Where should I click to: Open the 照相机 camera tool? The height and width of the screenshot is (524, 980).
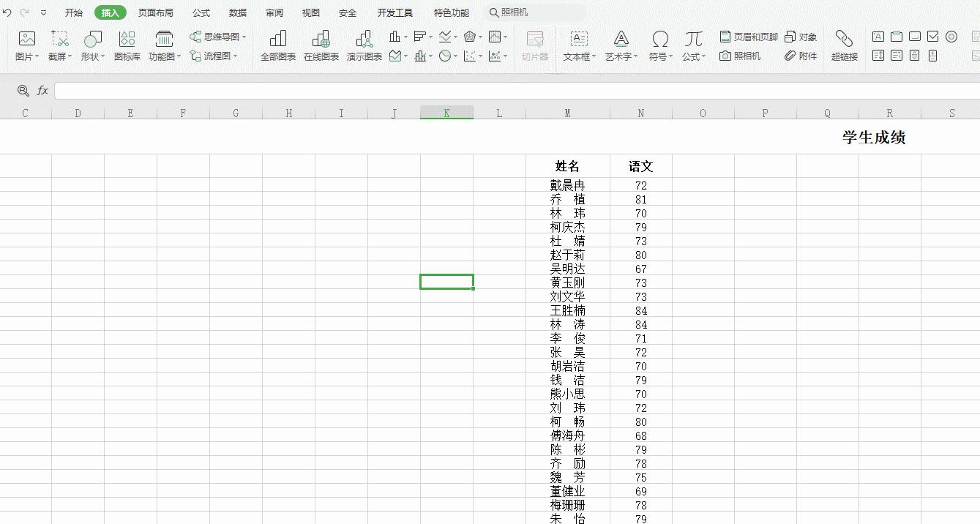click(741, 55)
